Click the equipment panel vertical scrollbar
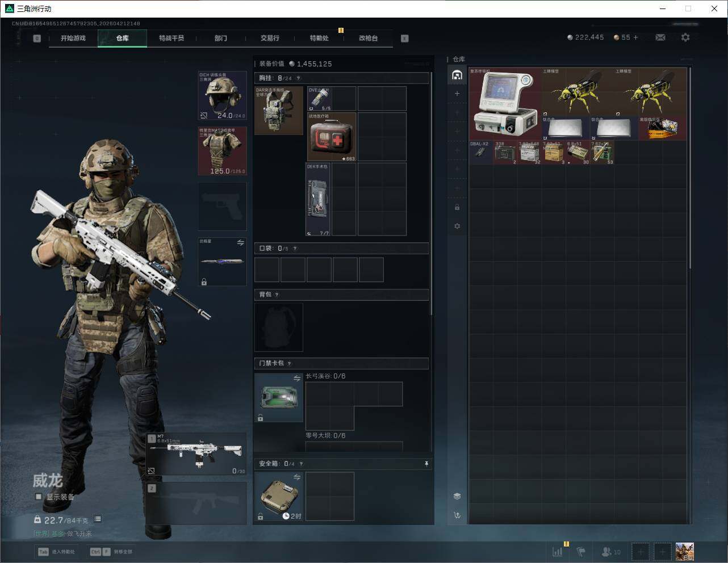Image resolution: width=728 pixels, height=563 pixels. tap(431, 193)
